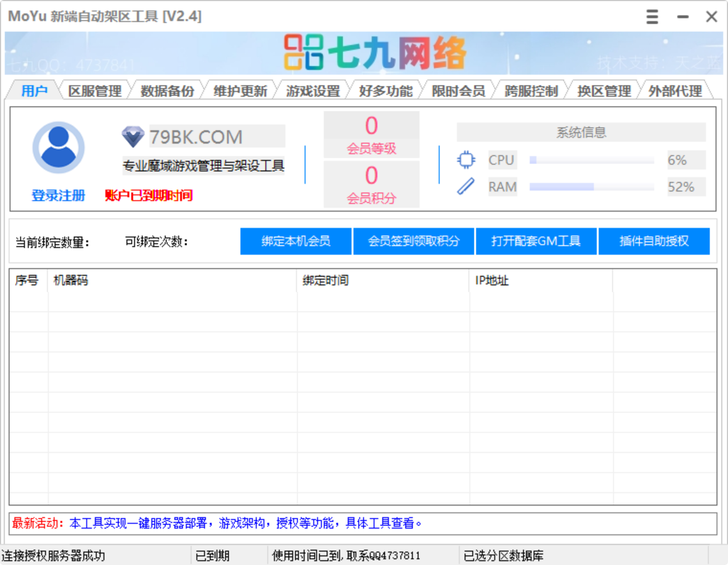
Task: Click the 绑定本机会员 button
Action: coord(296,241)
